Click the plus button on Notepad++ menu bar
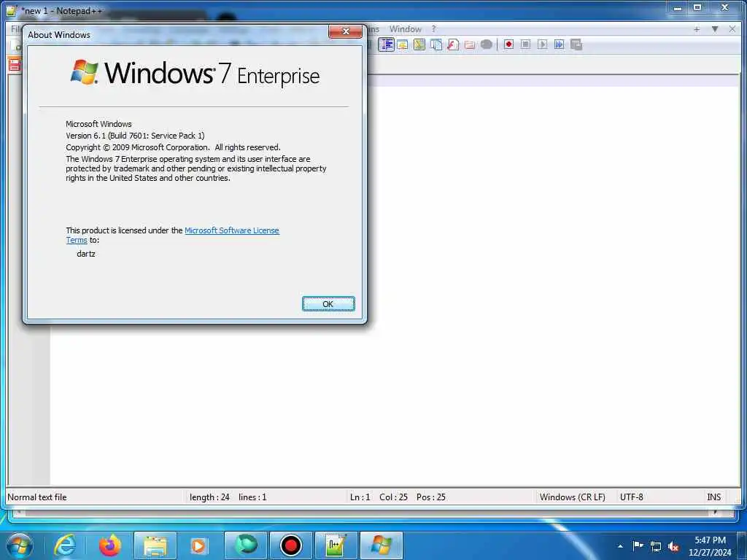This screenshot has height=560, width=747. coord(697,29)
